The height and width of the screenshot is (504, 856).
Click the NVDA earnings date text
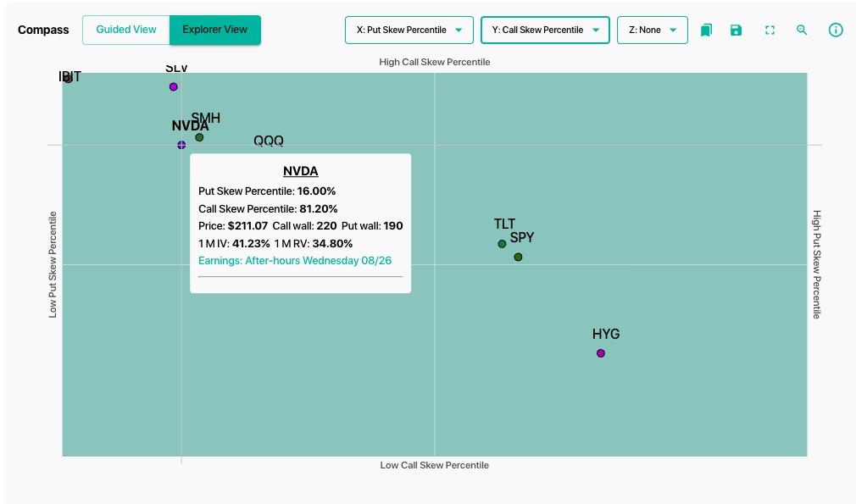click(x=295, y=261)
